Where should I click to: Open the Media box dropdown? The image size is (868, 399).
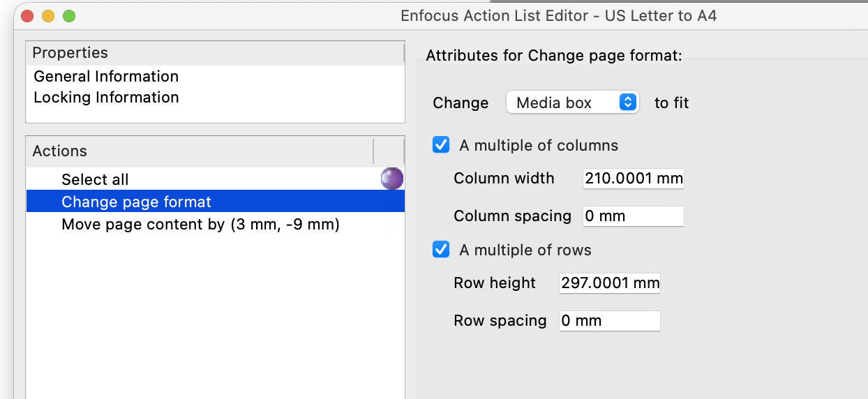coord(572,103)
